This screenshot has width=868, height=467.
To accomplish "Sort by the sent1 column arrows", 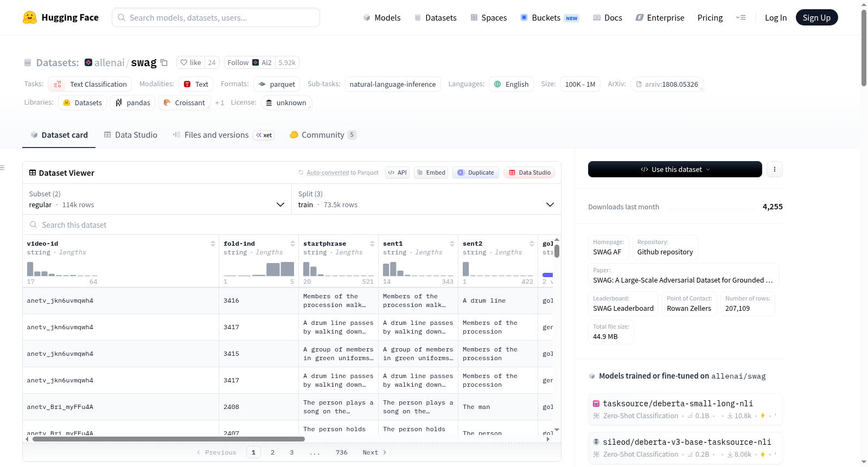I will [x=452, y=244].
